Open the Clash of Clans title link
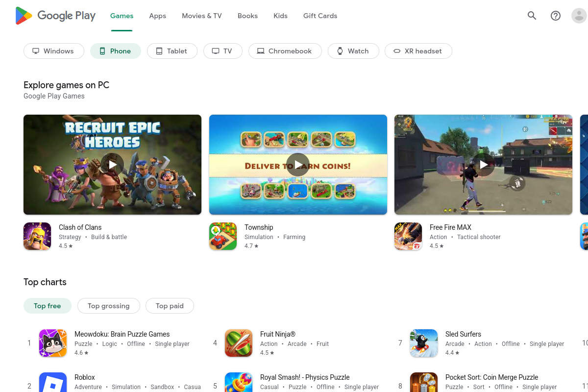The width and height of the screenshot is (588, 392). [80, 227]
